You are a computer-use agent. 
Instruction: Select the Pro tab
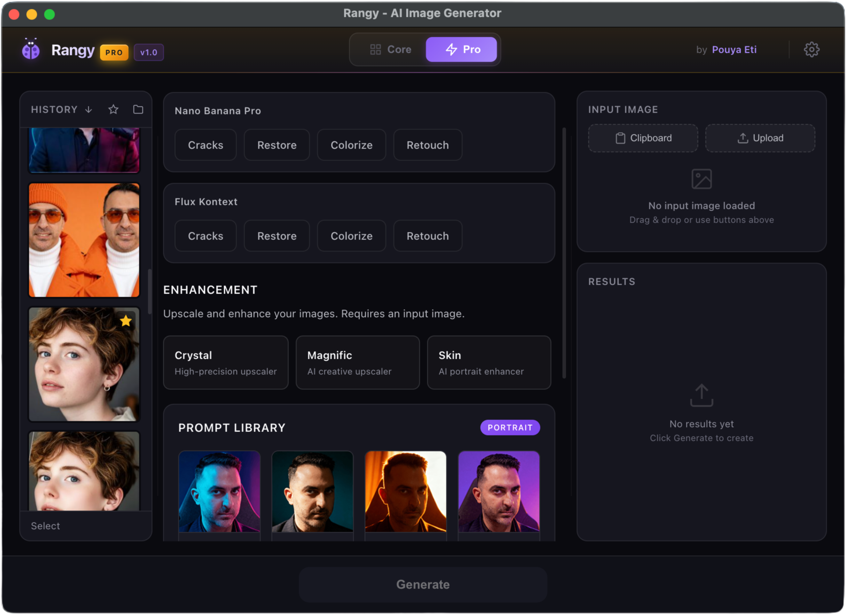461,49
